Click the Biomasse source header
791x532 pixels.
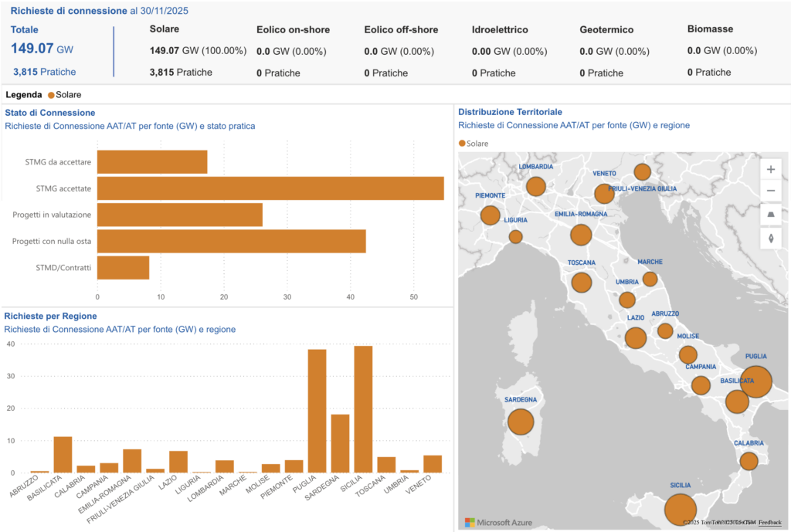[710, 29]
